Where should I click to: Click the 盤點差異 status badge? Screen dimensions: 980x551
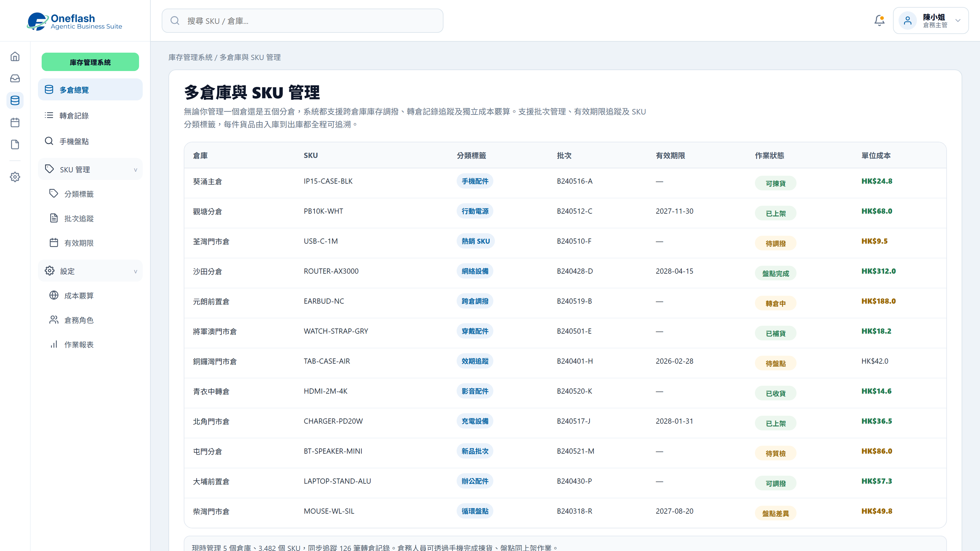coord(775,513)
